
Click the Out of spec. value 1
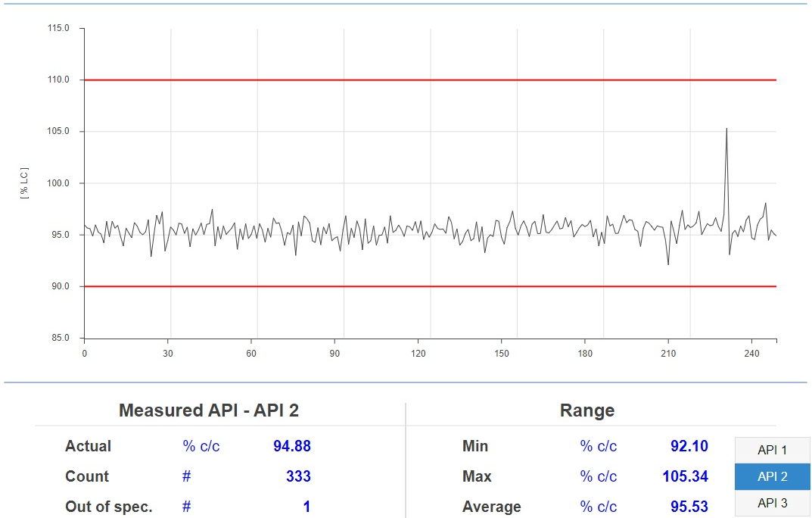306,507
